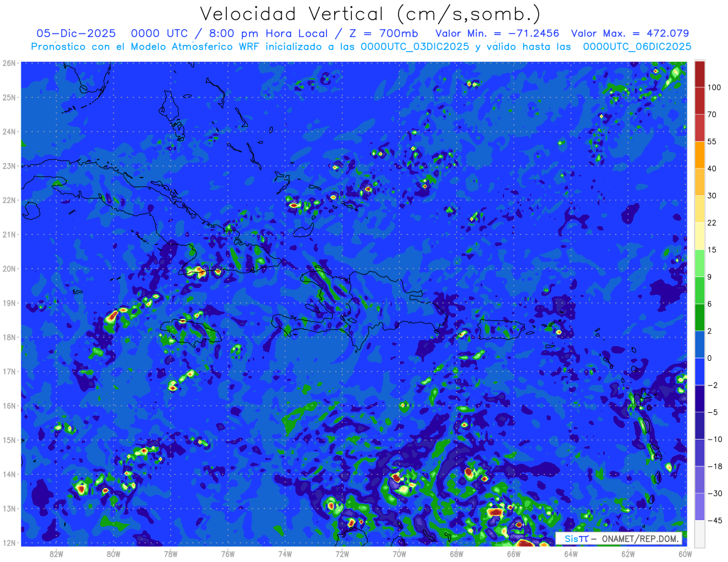The image size is (728, 562).
Task: Click the "Valor Min. = -71.2456" text
Action: point(497,33)
